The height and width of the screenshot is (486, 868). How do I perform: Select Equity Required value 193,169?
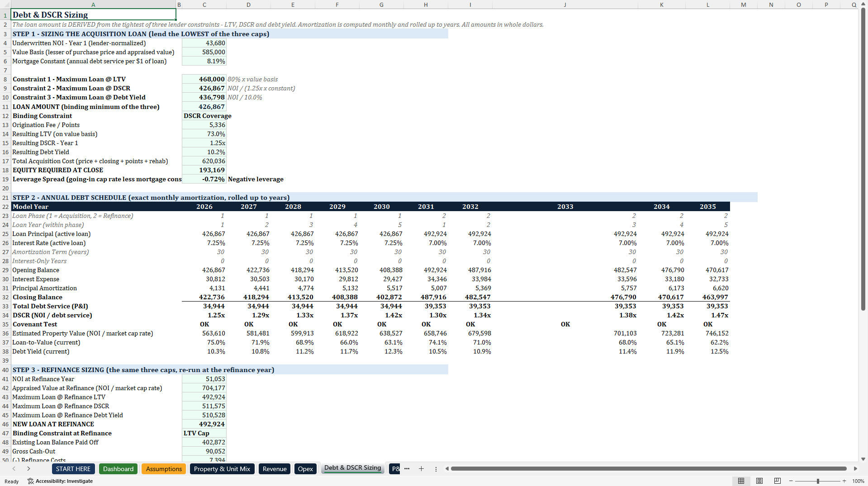click(x=204, y=170)
